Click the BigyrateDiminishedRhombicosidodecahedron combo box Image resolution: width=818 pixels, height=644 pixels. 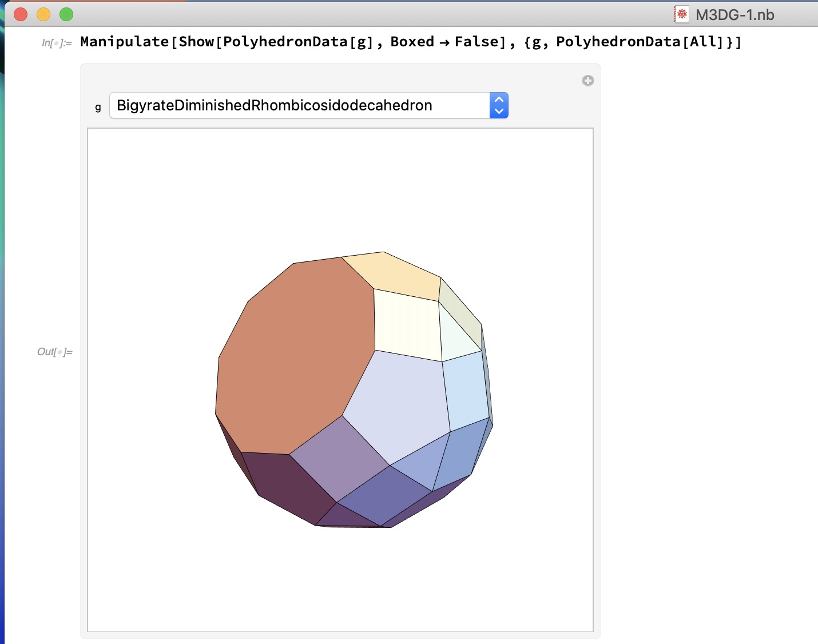tap(275, 105)
